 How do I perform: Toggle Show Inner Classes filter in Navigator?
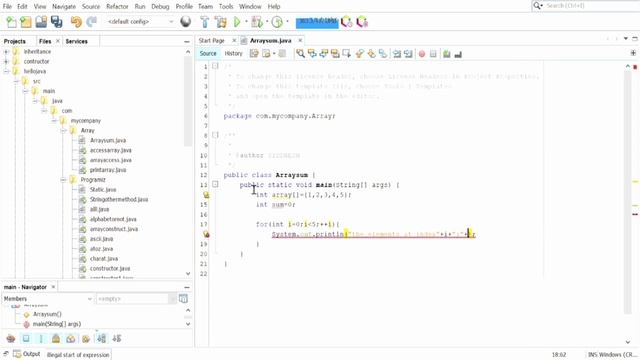71,338
